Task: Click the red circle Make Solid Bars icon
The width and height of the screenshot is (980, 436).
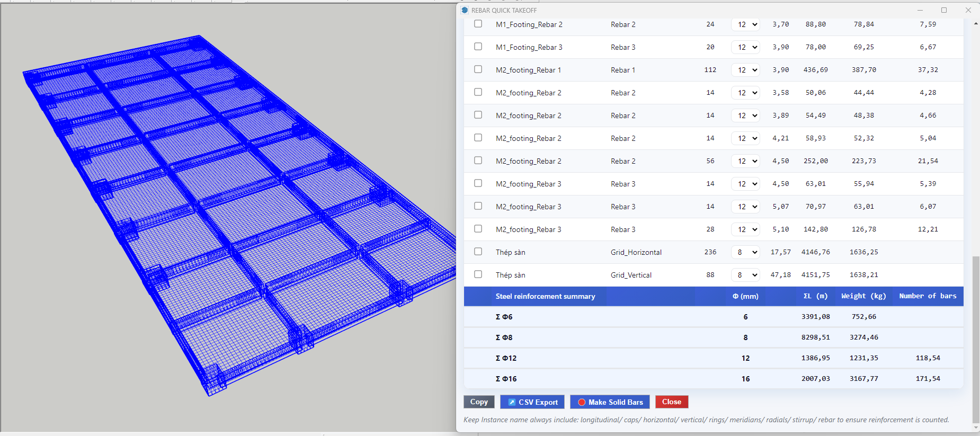Action: 582,402
